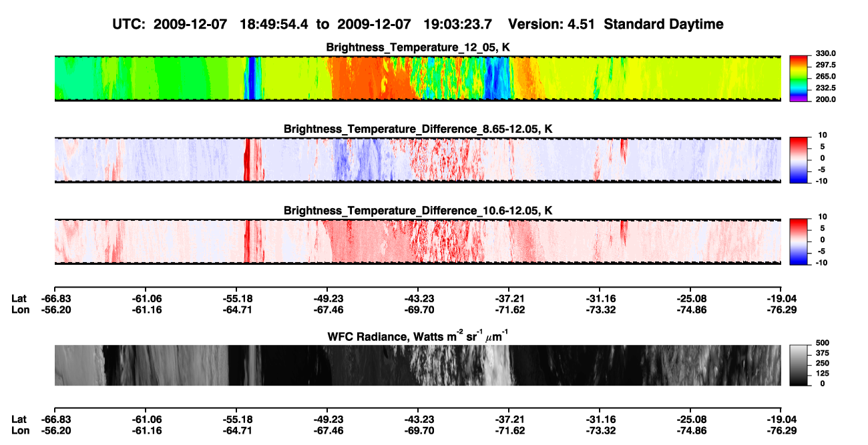Click the 'WFC Radiance, Watts m-2 sr-1 µm-1' title
This screenshot has width=868, height=445.
tap(418, 336)
